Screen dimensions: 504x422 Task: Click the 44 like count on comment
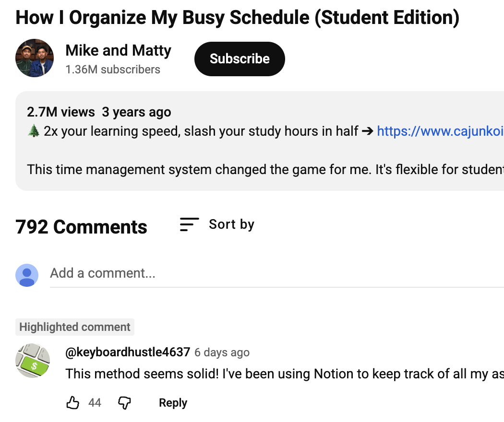point(95,403)
